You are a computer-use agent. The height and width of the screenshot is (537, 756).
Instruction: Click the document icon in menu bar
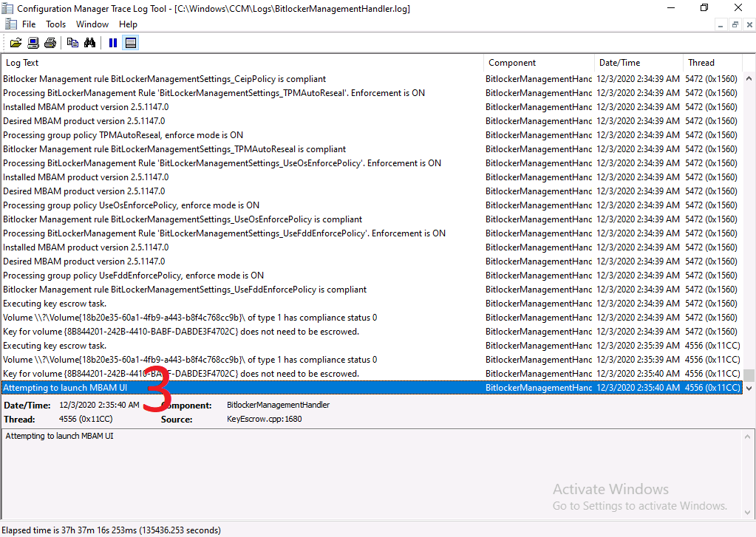point(10,24)
